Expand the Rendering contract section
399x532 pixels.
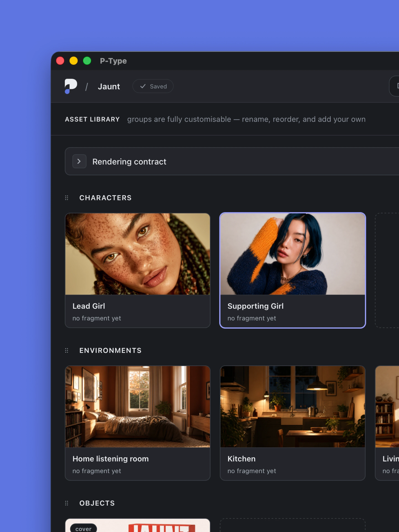coord(79,161)
